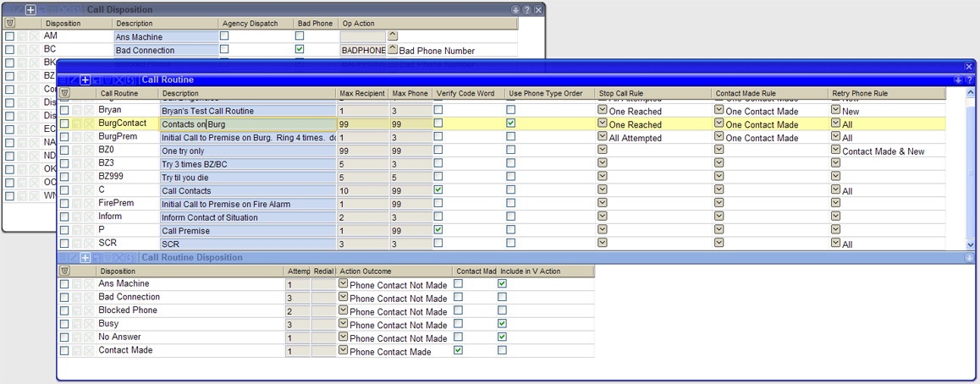Click filter icon in Call Disposition grid header
980x384 pixels.
click(9, 23)
